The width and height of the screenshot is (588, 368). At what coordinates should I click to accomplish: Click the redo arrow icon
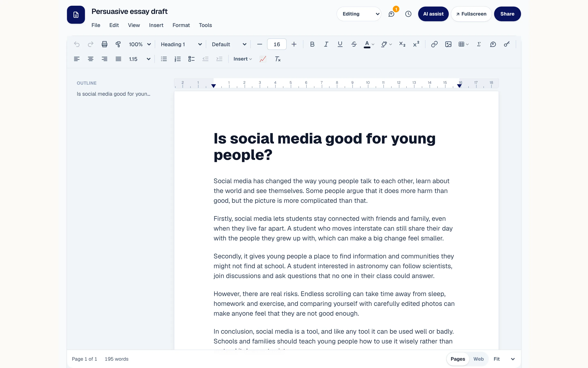[91, 44]
